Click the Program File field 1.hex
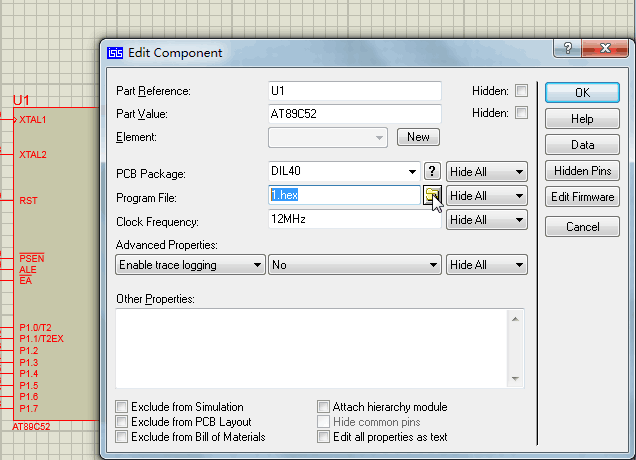Screen dimensions: 636x460 tap(344, 195)
